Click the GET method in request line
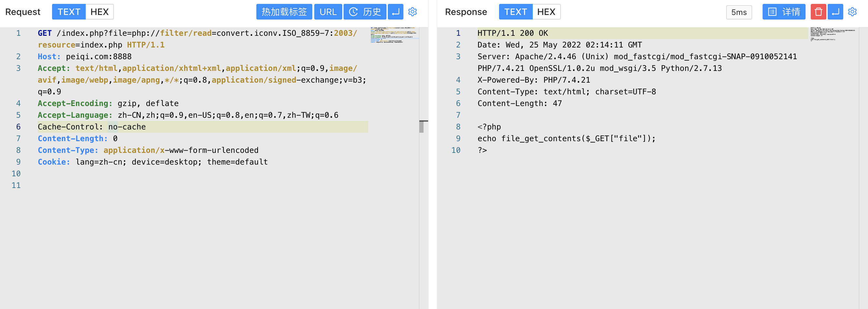The image size is (868, 309). (45, 33)
